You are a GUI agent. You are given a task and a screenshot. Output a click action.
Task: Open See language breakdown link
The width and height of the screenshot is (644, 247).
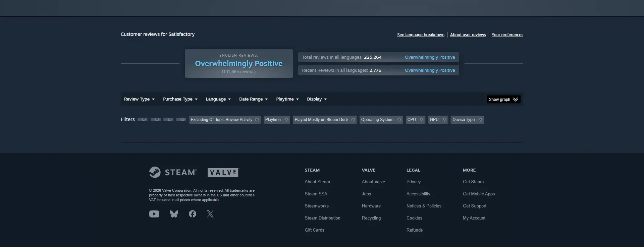[421, 35]
